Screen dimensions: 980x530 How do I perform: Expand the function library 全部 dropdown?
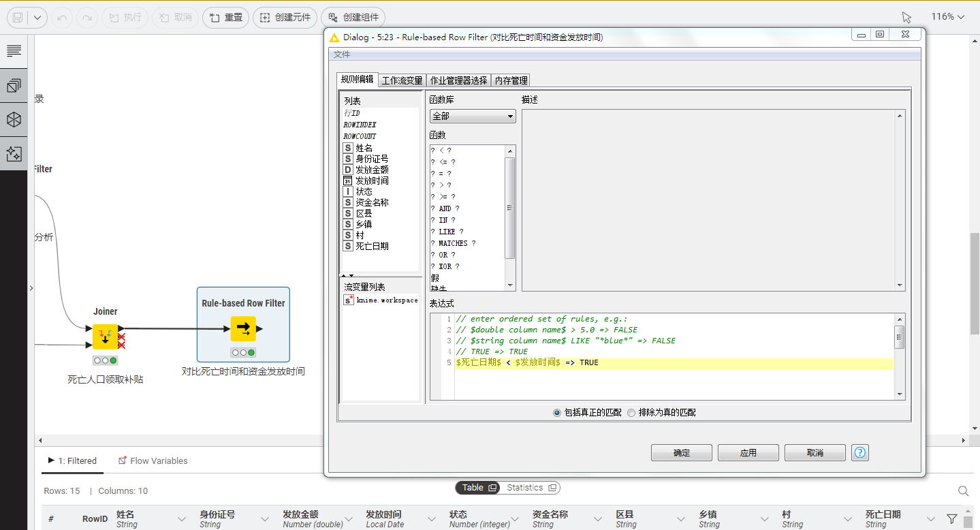[473, 116]
